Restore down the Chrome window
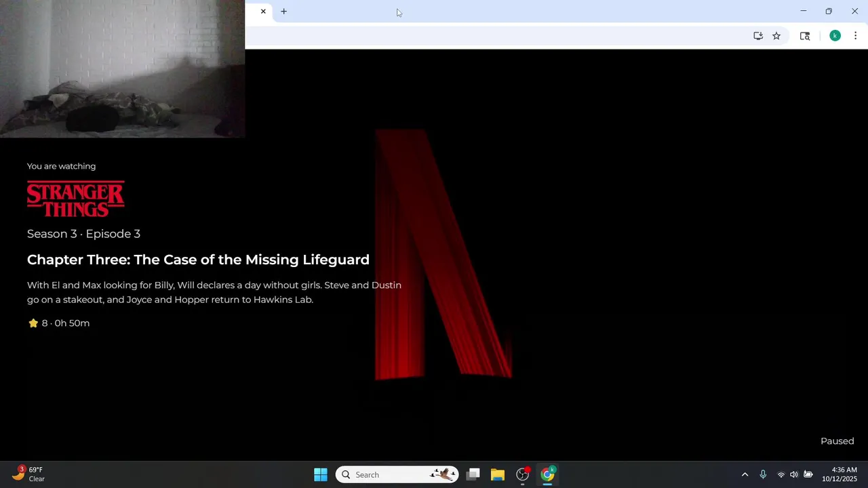 pos(829,11)
